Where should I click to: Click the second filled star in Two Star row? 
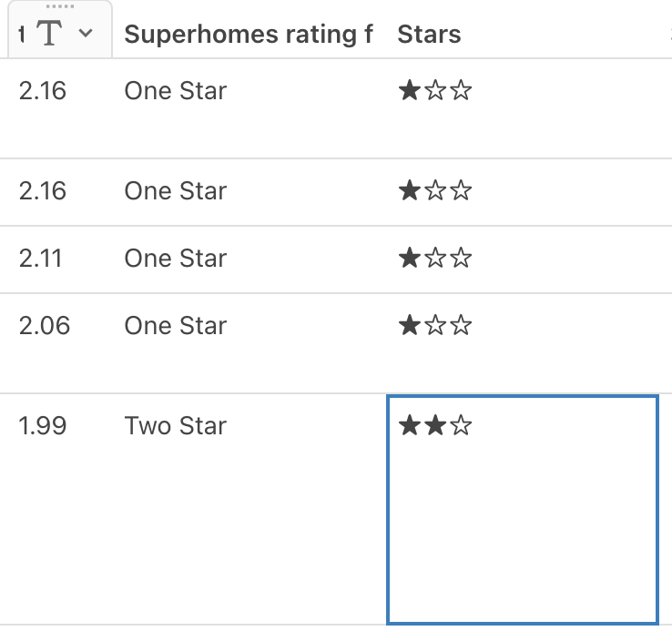tap(435, 425)
